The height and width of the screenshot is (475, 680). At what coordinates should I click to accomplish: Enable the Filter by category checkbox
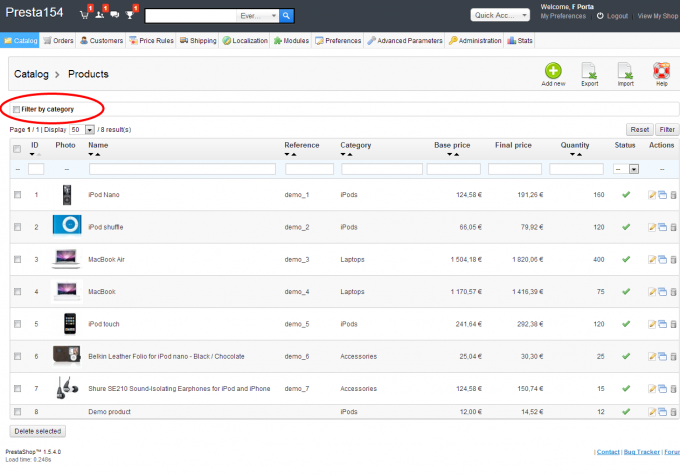16,109
